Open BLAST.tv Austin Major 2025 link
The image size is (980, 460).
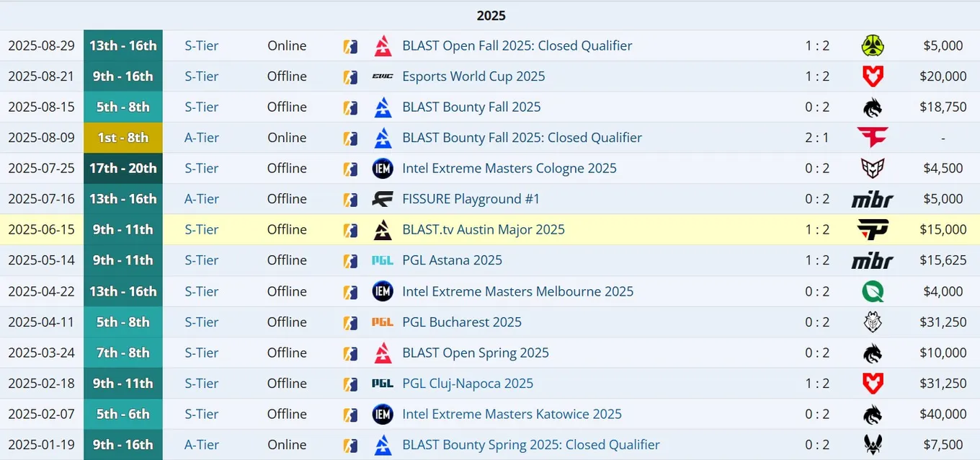click(x=484, y=229)
